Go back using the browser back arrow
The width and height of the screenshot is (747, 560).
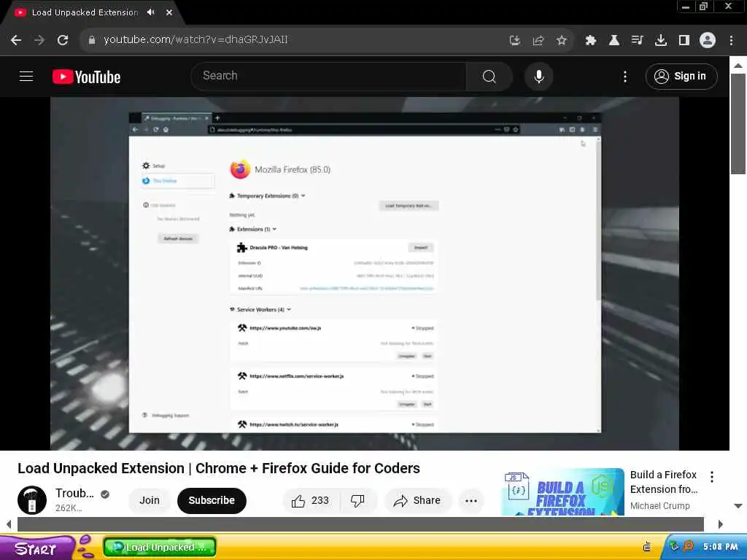point(16,40)
